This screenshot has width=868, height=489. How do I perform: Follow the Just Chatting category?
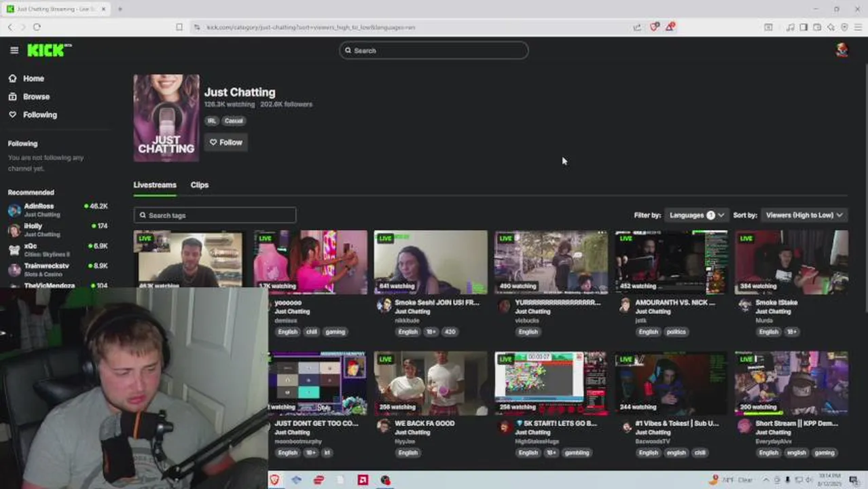[x=225, y=142]
